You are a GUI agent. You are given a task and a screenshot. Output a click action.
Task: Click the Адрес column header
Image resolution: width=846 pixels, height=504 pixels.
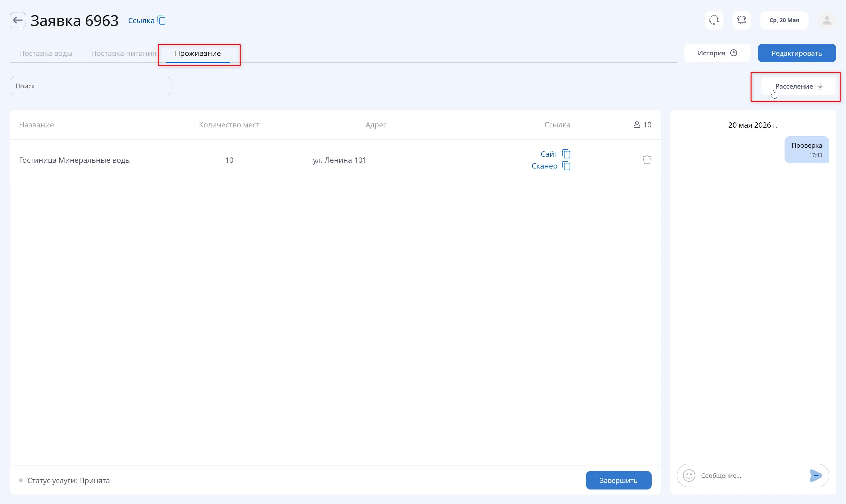[x=376, y=125]
